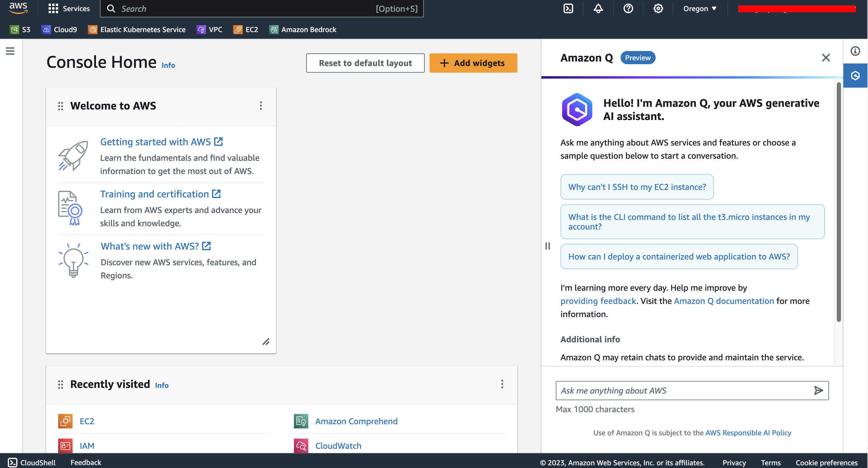Click the Add widgets button
Viewport: 868px width, 468px height.
click(473, 63)
